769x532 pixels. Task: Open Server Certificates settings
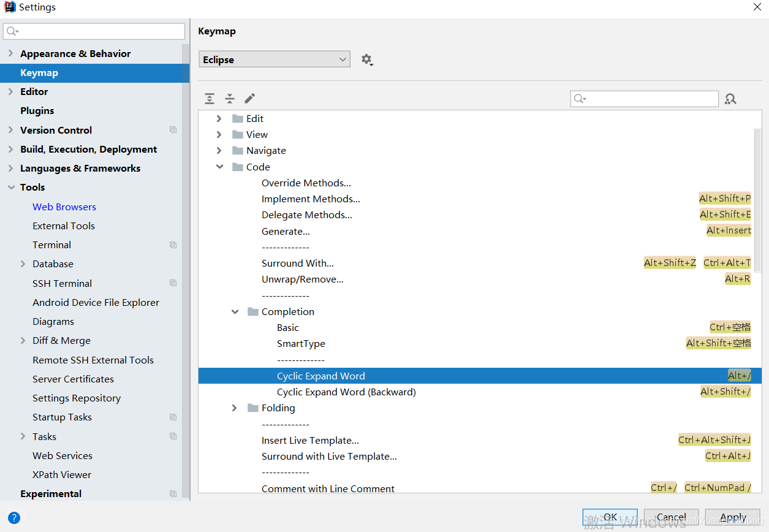click(73, 379)
